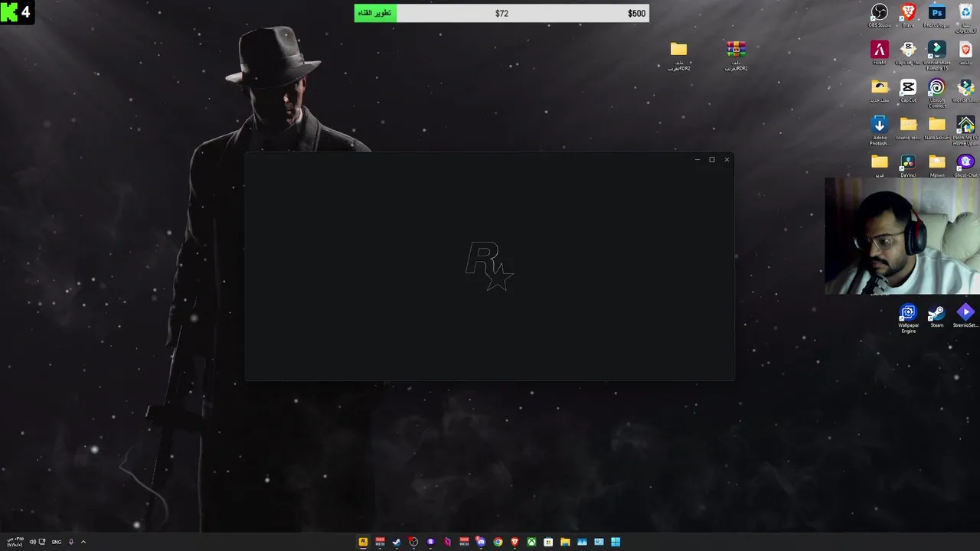Close the Rockstar launcher window
Screen dimensions: 980x551
727,159
